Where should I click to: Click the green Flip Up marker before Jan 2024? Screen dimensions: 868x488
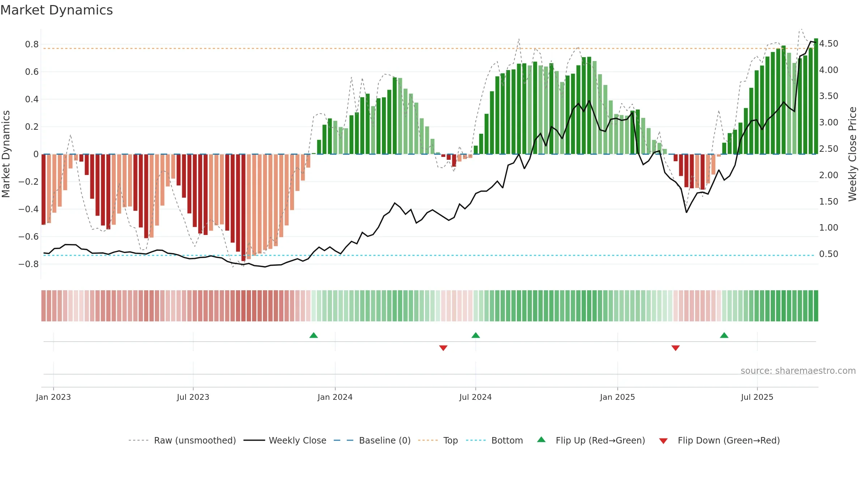pos(314,335)
